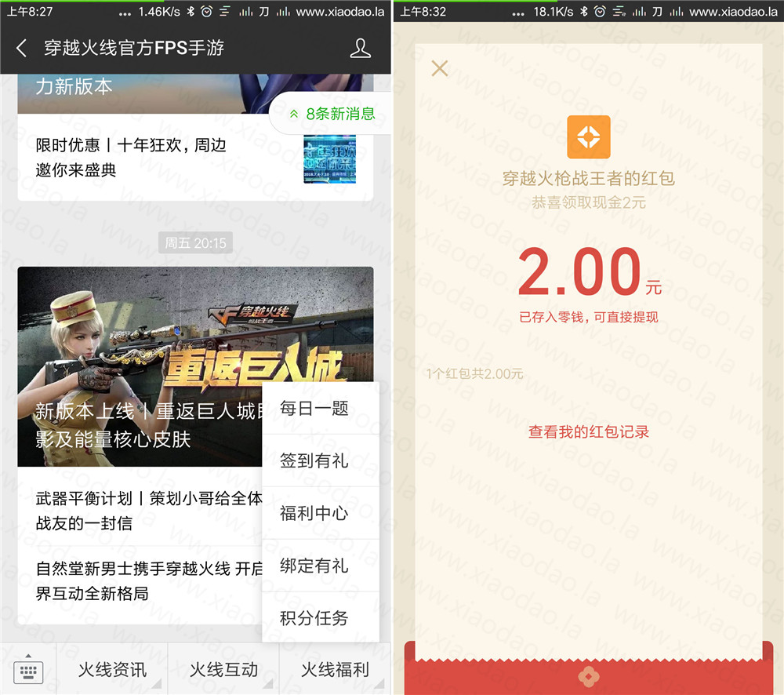The image size is (784, 695).
Task: Tap the alarm clock icon in right status bar
Action: click(600, 11)
